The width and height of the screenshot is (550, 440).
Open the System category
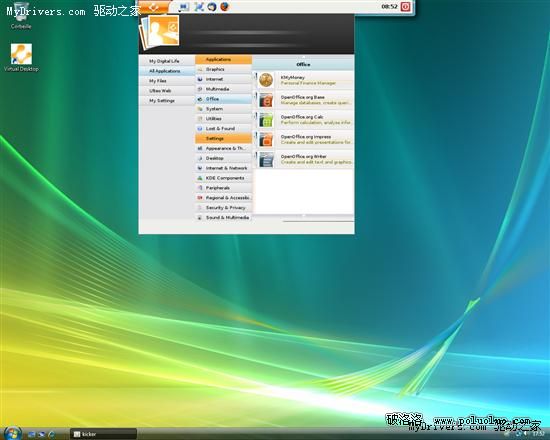[223, 109]
